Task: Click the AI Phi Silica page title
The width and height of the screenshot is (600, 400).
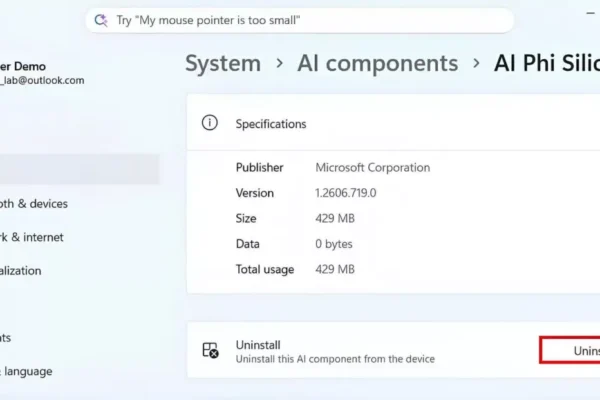Action: pos(547,63)
